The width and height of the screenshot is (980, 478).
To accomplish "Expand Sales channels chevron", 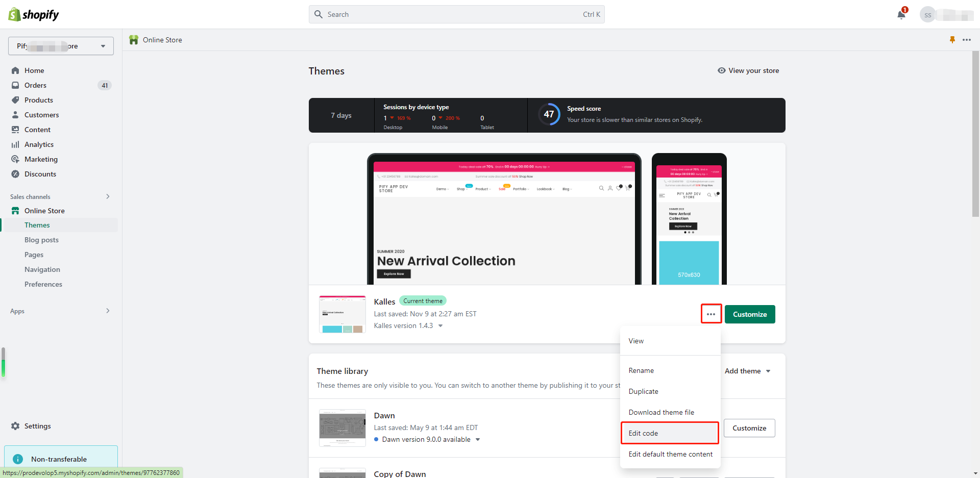I will 108,196.
